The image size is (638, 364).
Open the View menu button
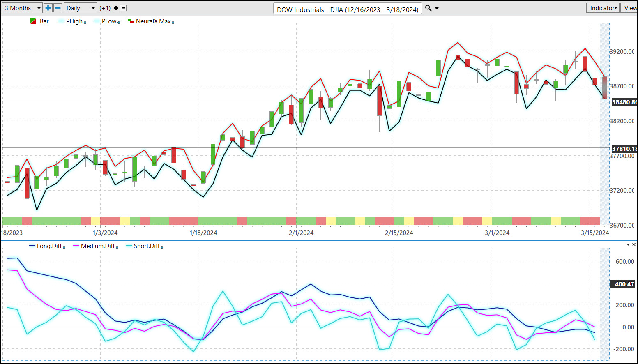pyautogui.click(x=630, y=8)
